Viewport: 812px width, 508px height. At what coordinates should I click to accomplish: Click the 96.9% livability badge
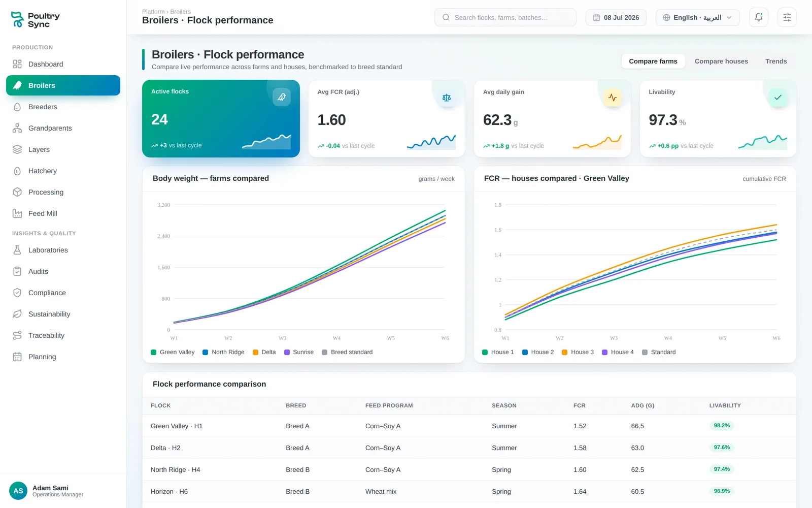[722, 491]
